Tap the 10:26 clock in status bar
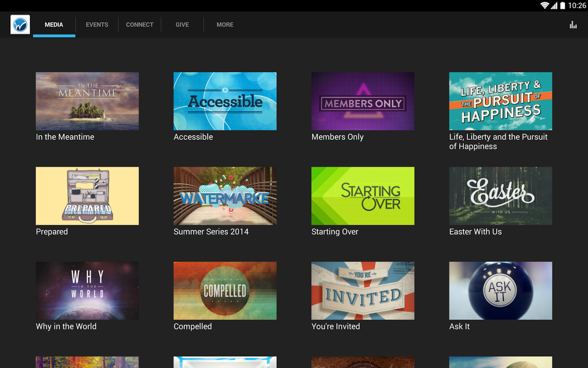The image size is (588, 368). coord(577,5)
